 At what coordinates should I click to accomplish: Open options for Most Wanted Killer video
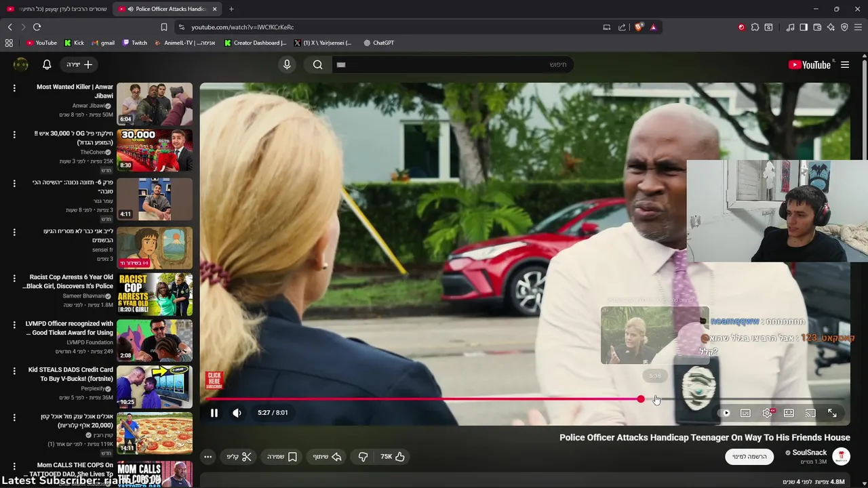(x=14, y=88)
